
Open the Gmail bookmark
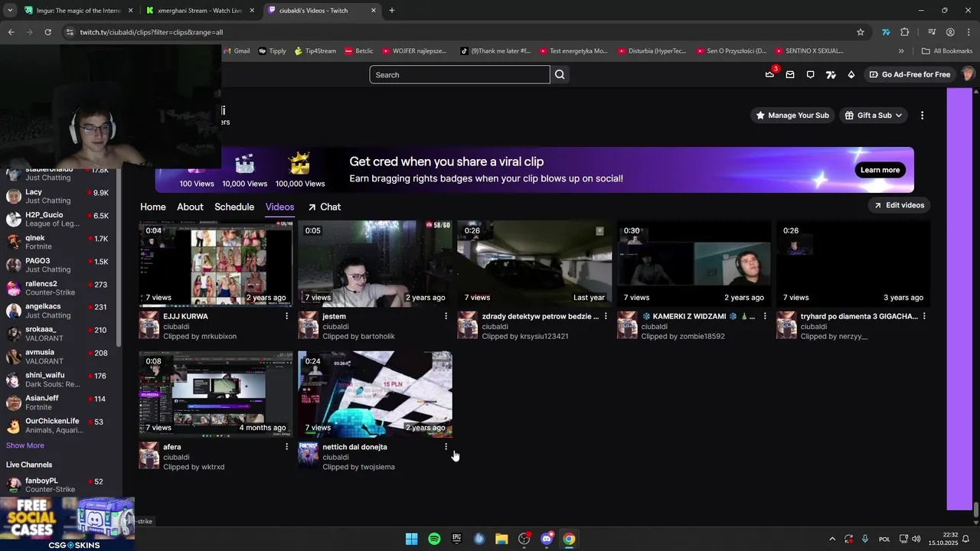pyautogui.click(x=236, y=51)
